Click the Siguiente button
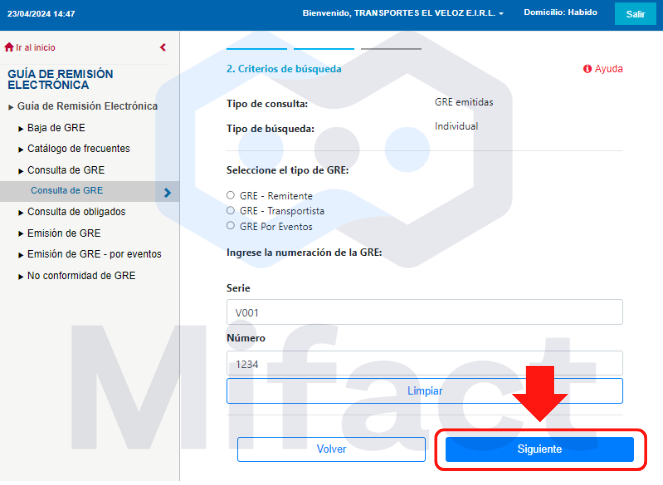Screen dimensions: 663x485 540,449
